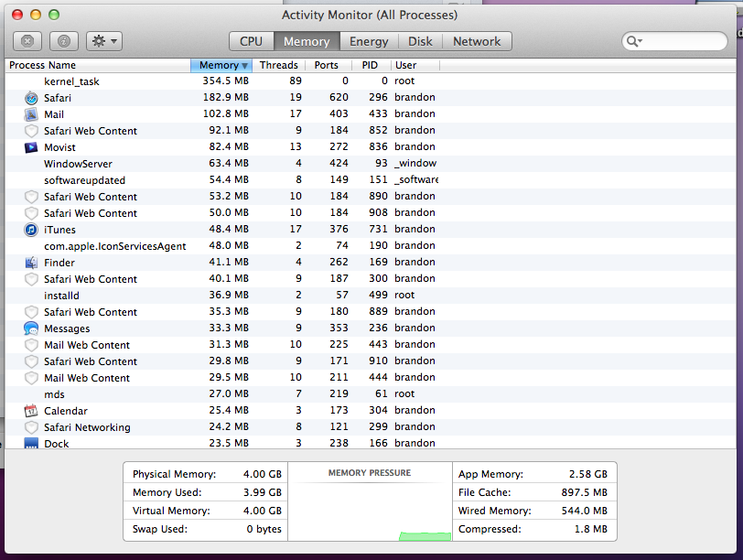Click the 354.5 MB memory value
Image resolution: width=743 pixels, height=560 pixels.
point(225,81)
